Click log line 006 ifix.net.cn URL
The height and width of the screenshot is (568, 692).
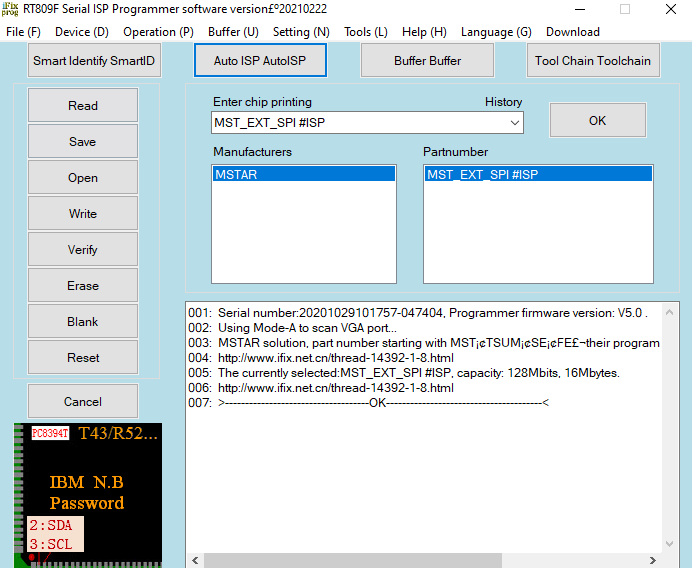pyautogui.click(x=336, y=387)
